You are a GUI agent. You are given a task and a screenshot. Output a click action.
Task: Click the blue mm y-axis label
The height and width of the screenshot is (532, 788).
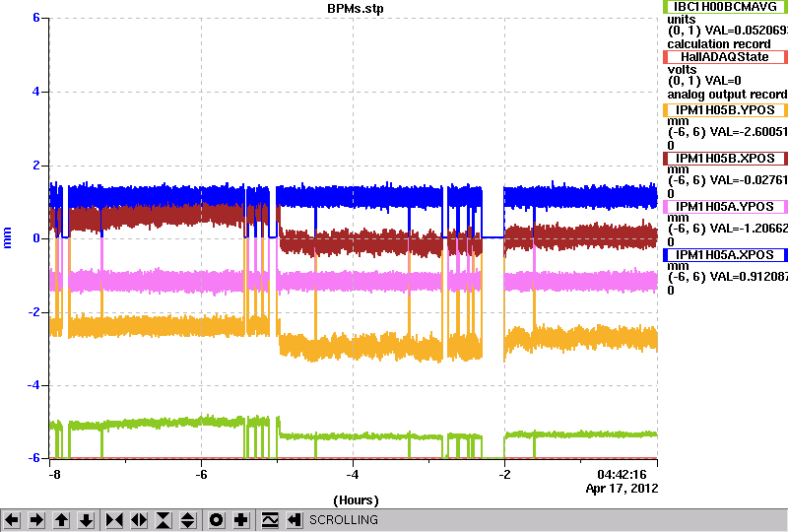click(7, 237)
